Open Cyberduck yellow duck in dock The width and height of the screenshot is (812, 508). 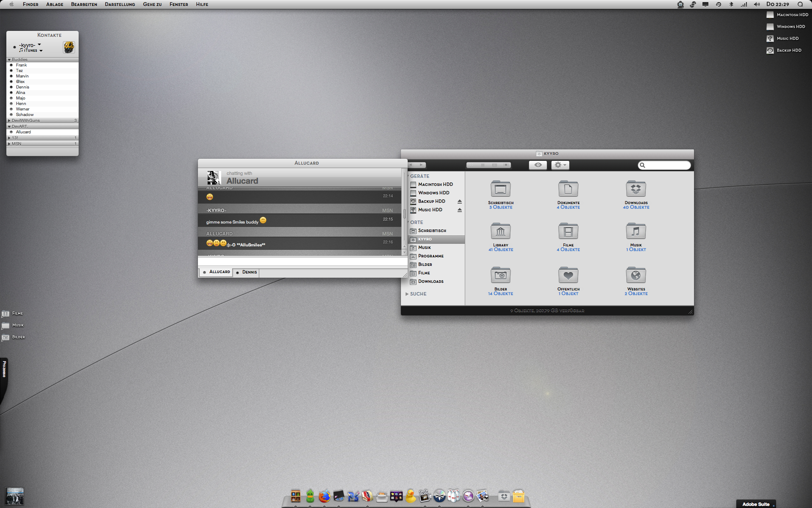coord(411,496)
